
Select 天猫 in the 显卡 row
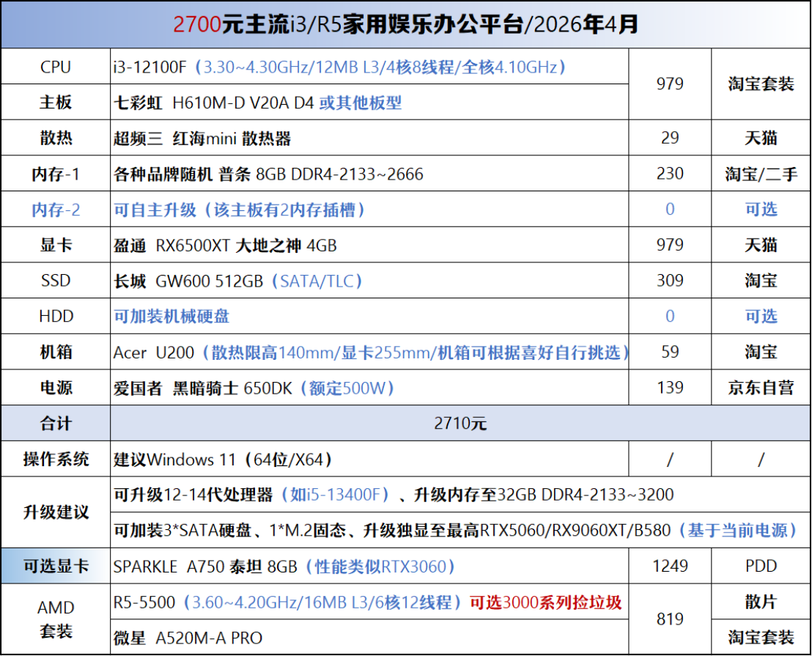coord(761,245)
